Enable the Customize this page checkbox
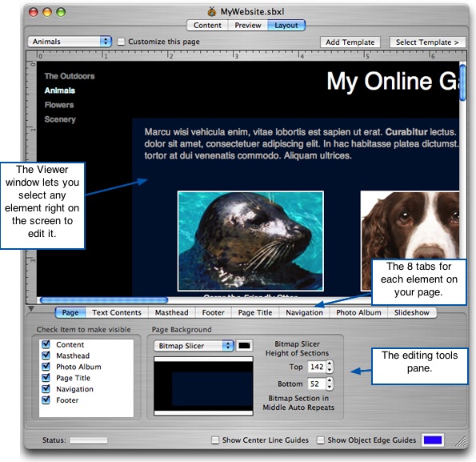The image size is (476, 462). click(121, 42)
